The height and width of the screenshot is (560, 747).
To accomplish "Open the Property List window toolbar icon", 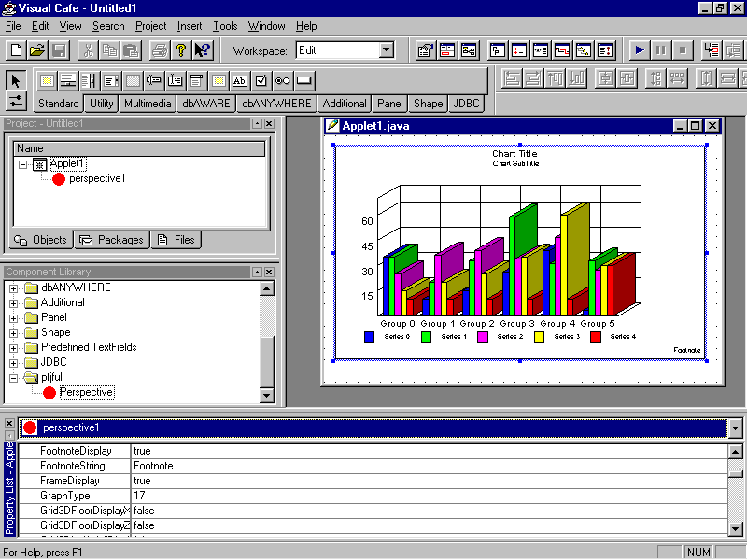I will (x=425, y=50).
